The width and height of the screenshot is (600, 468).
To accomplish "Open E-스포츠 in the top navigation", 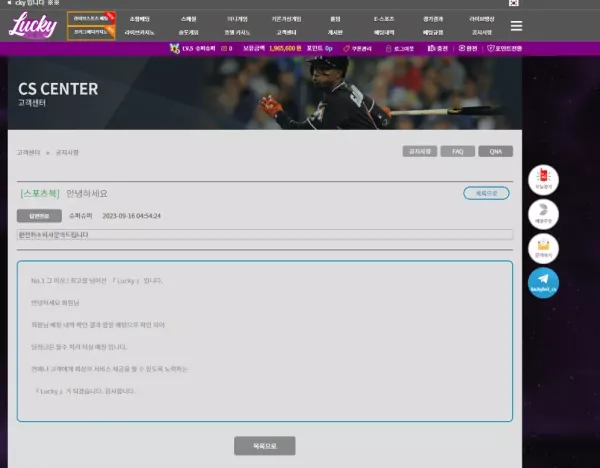I will pos(384,19).
